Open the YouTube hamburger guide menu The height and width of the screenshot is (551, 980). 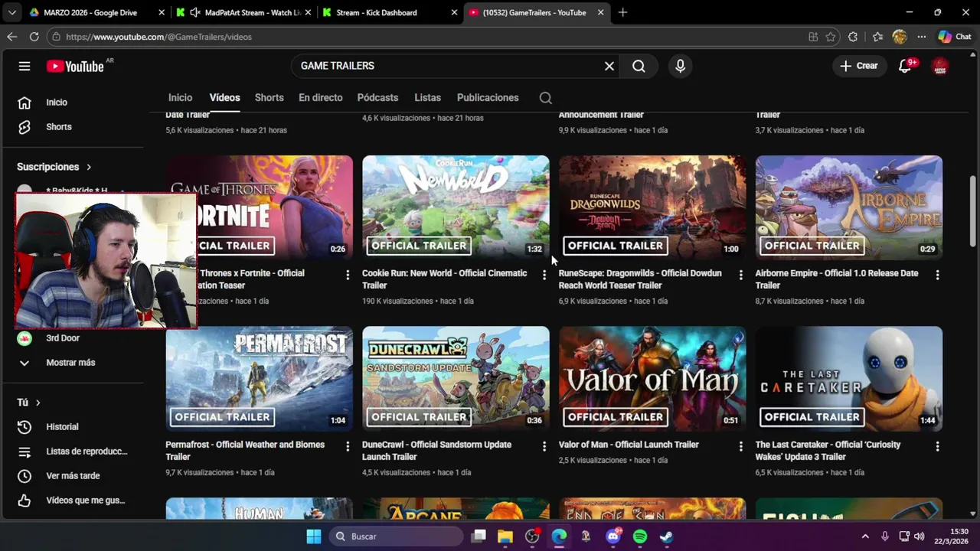24,66
